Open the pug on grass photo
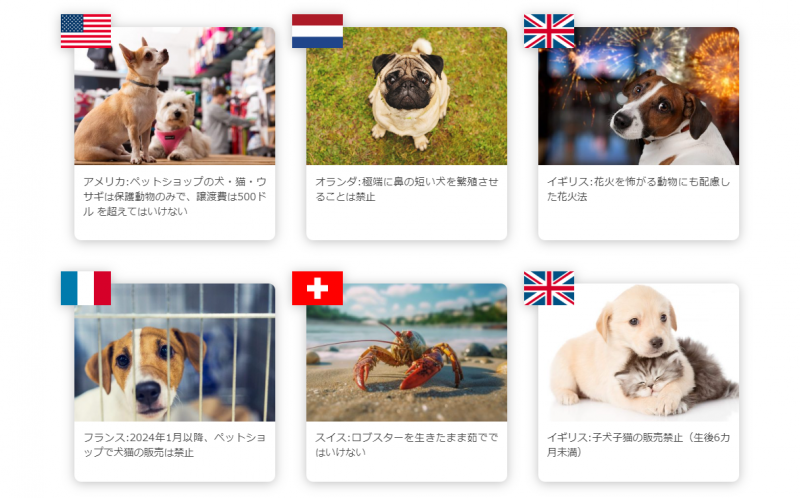 [407, 96]
